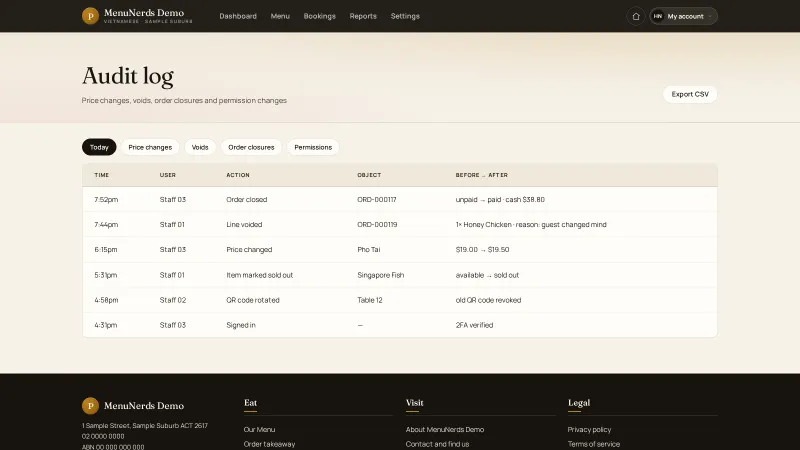
Task: Open Settings from the top navigation
Action: tap(405, 16)
